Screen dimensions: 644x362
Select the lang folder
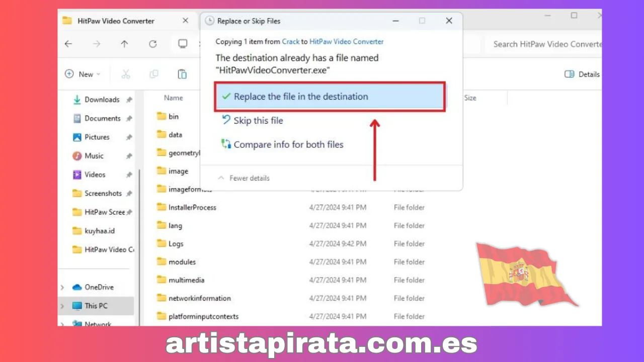tap(175, 226)
